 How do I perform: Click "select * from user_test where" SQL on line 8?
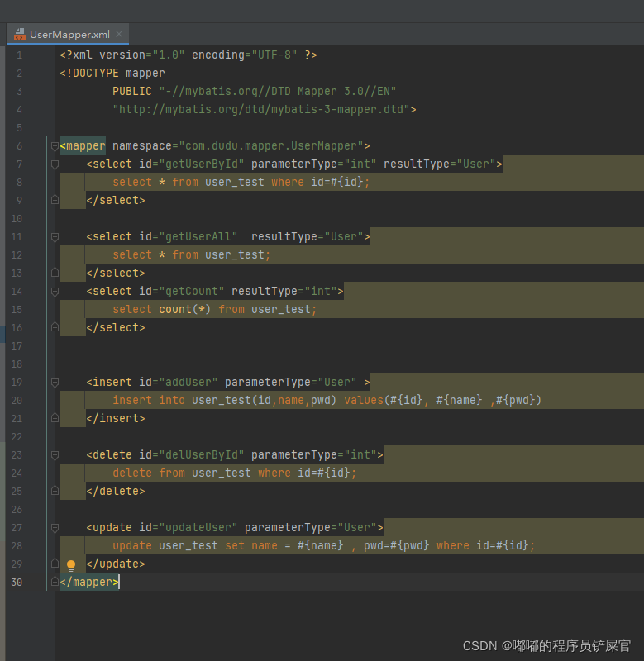point(208,182)
